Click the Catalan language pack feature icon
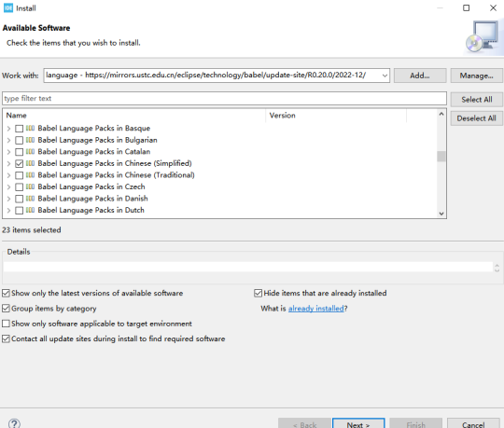The width and height of the screenshot is (504, 428). coord(30,152)
